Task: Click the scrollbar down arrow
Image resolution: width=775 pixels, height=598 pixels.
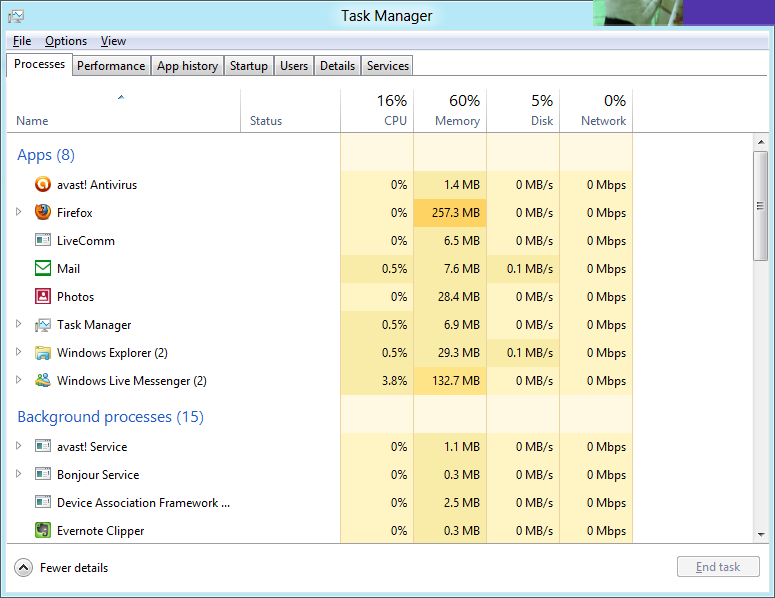Action: coord(761,536)
